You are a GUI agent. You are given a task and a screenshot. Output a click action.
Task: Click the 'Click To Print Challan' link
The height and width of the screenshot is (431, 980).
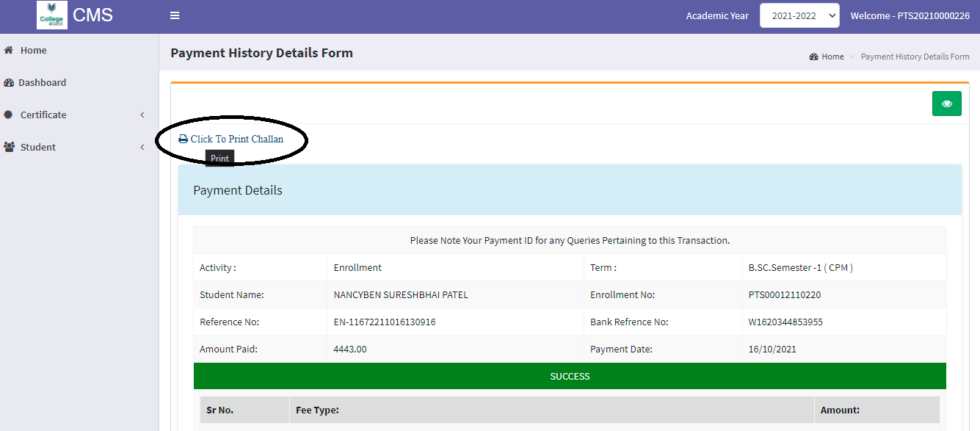click(236, 140)
